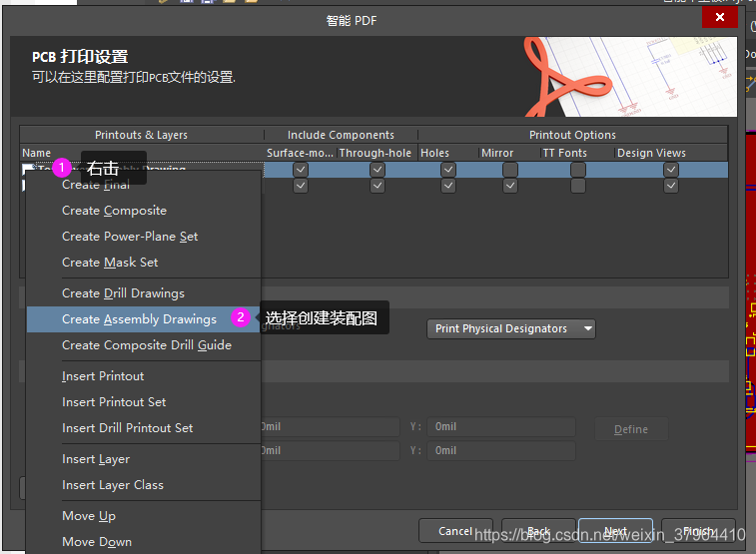Pick Create Drill Drawings
756x554 pixels.
click(144, 293)
